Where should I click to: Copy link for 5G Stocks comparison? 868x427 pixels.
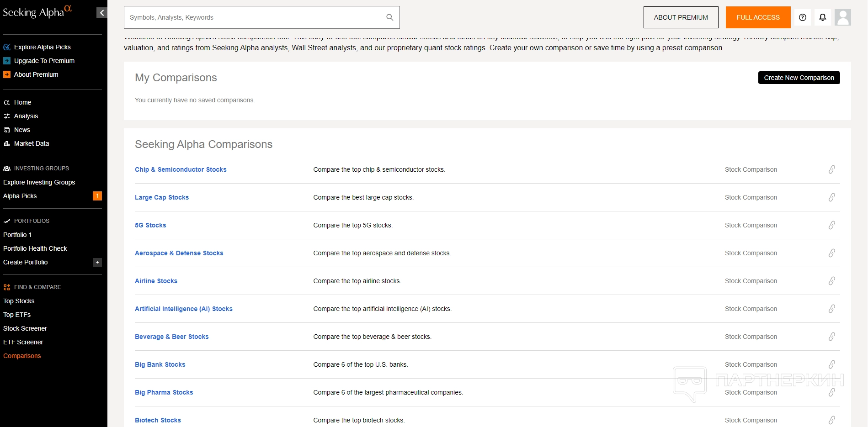pos(831,225)
